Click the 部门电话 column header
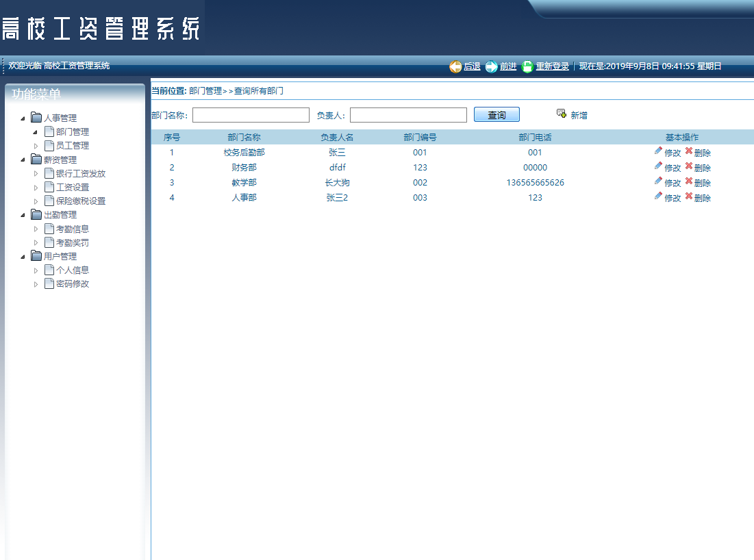The image size is (754, 560). tap(536, 138)
